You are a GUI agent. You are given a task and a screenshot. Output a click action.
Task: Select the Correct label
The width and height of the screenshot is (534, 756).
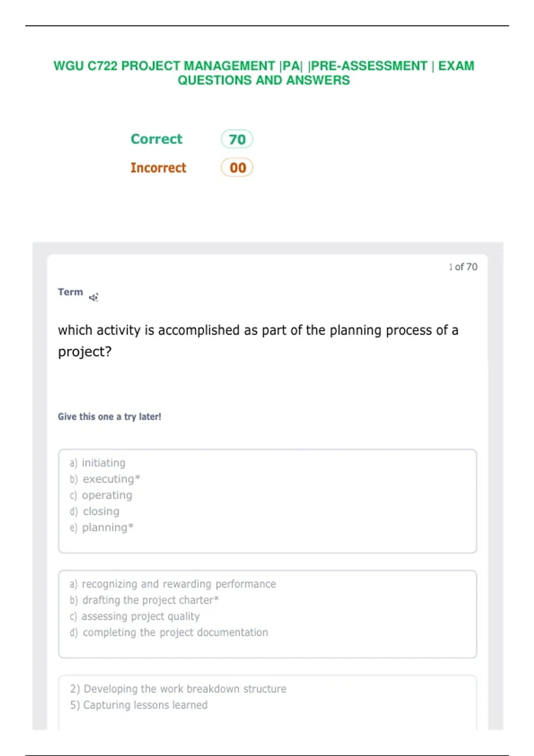[x=157, y=139]
